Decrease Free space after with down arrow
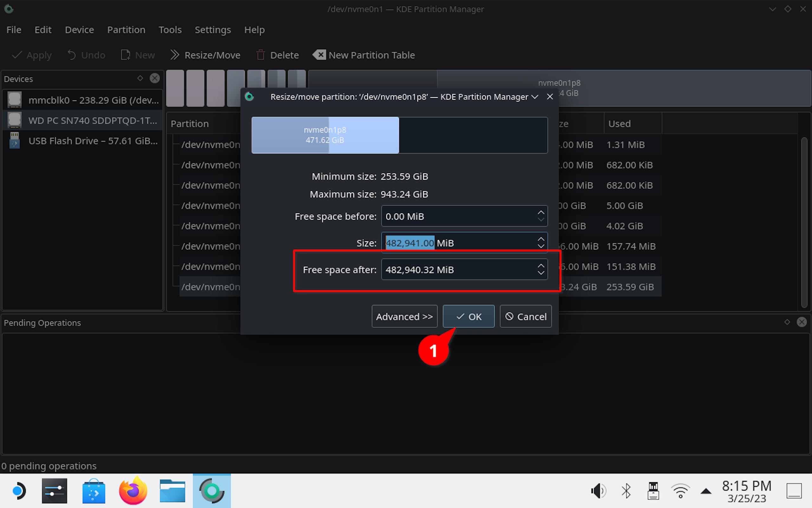This screenshot has height=508, width=812. (x=541, y=273)
